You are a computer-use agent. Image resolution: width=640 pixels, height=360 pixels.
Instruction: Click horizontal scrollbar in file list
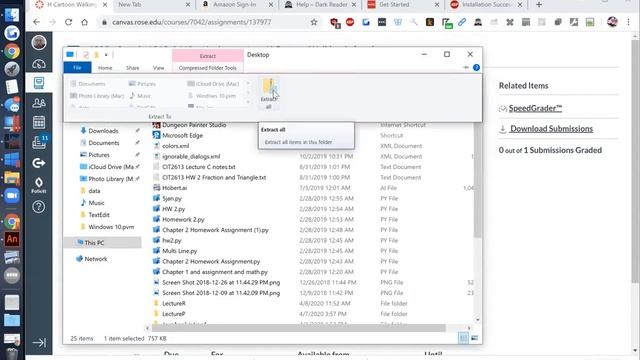[x=298, y=328]
